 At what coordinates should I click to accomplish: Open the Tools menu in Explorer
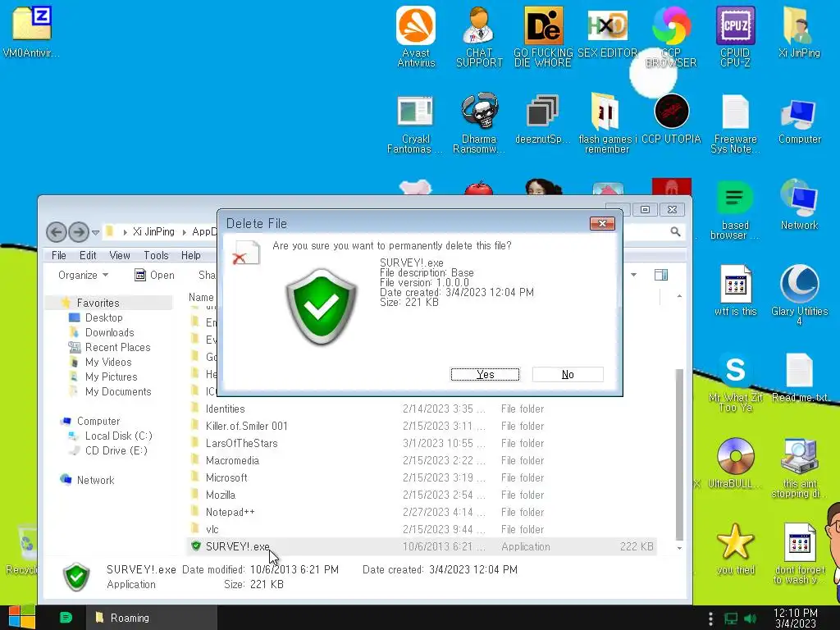tap(156, 255)
